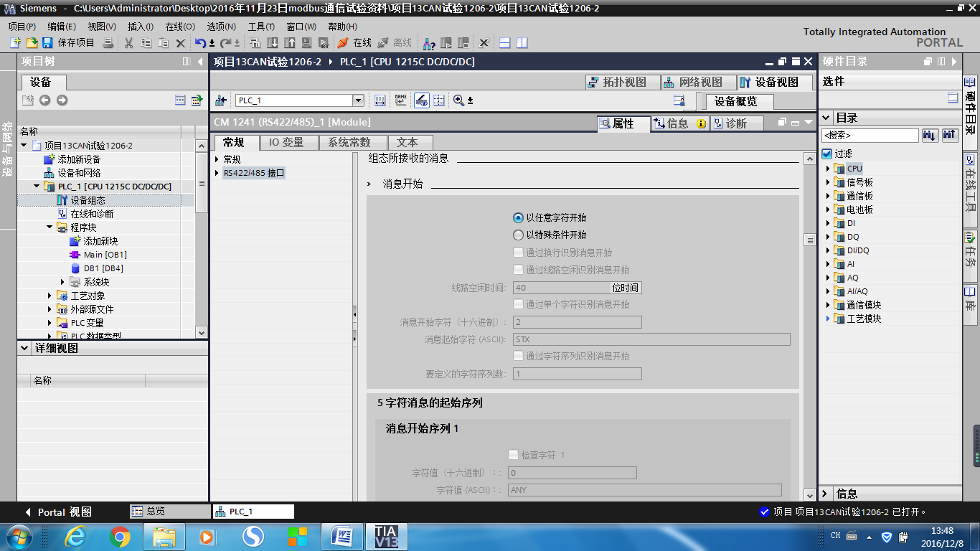Toggle the 过滤 filter checkbox

827,154
